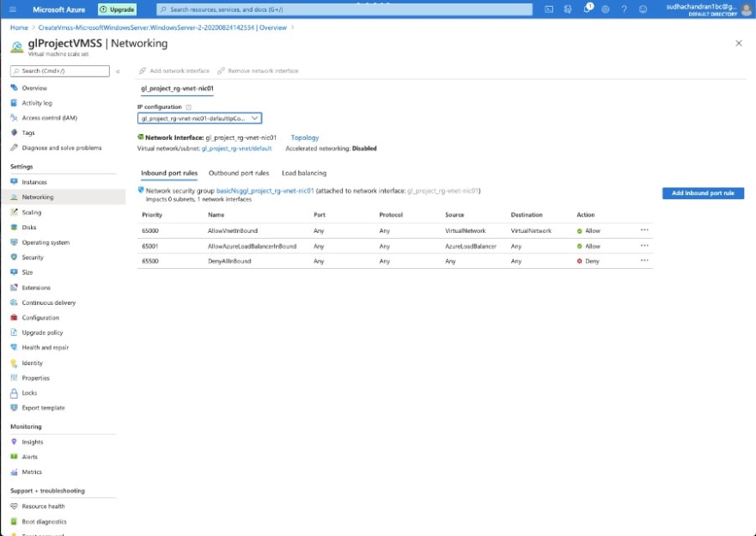Viewport: 756px width, 536px height.
Task: Click the Upgrade button
Action: point(117,9)
